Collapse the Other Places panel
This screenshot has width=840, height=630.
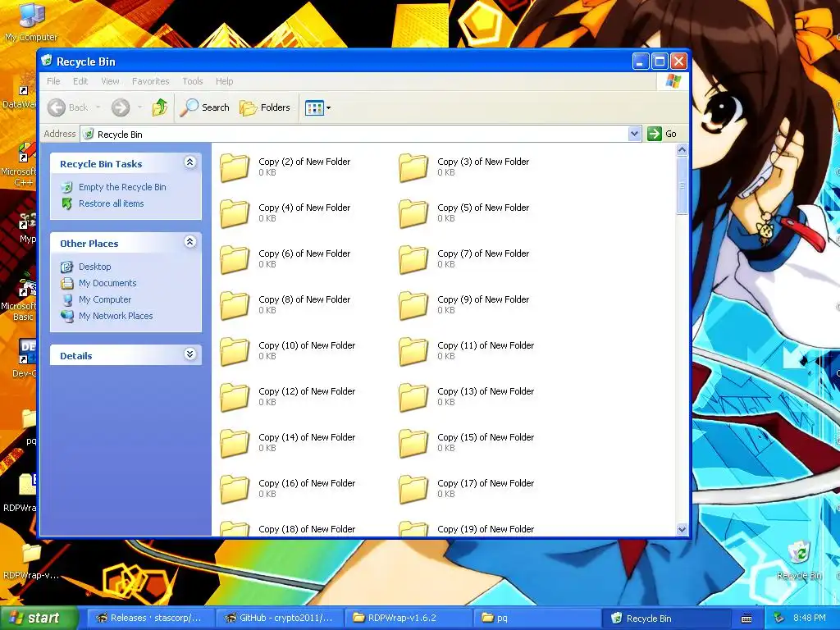tap(189, 242)
